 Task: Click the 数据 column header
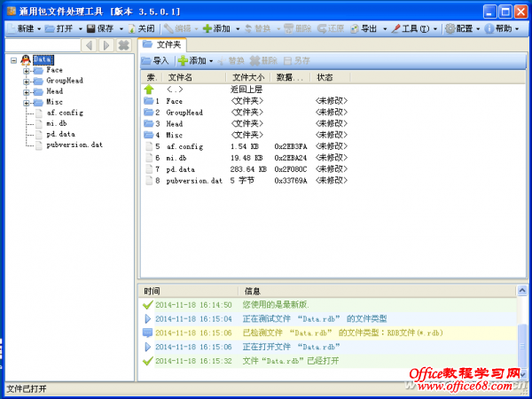[291, 77]
